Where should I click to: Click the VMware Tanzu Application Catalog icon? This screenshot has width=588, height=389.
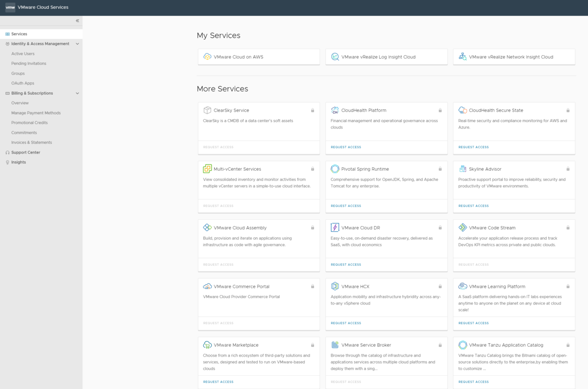tap(463, 345)
